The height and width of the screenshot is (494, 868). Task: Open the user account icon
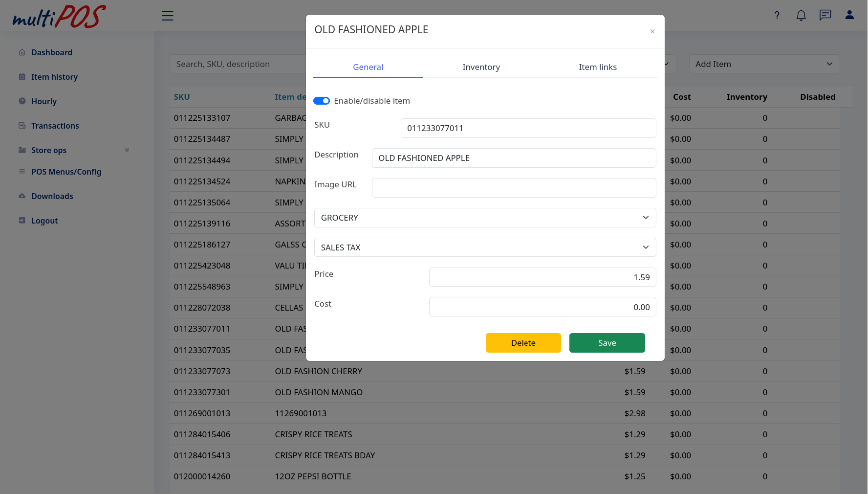point(849,15)
